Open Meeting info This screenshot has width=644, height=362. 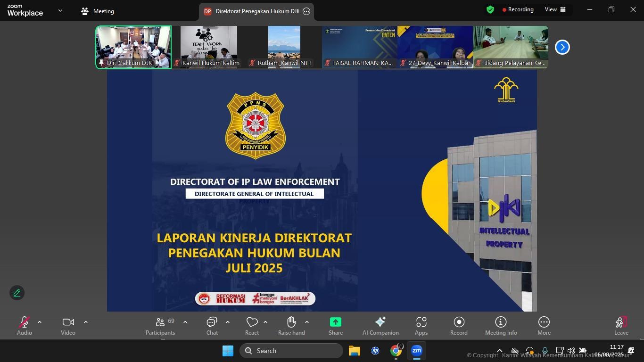point(501,326)
